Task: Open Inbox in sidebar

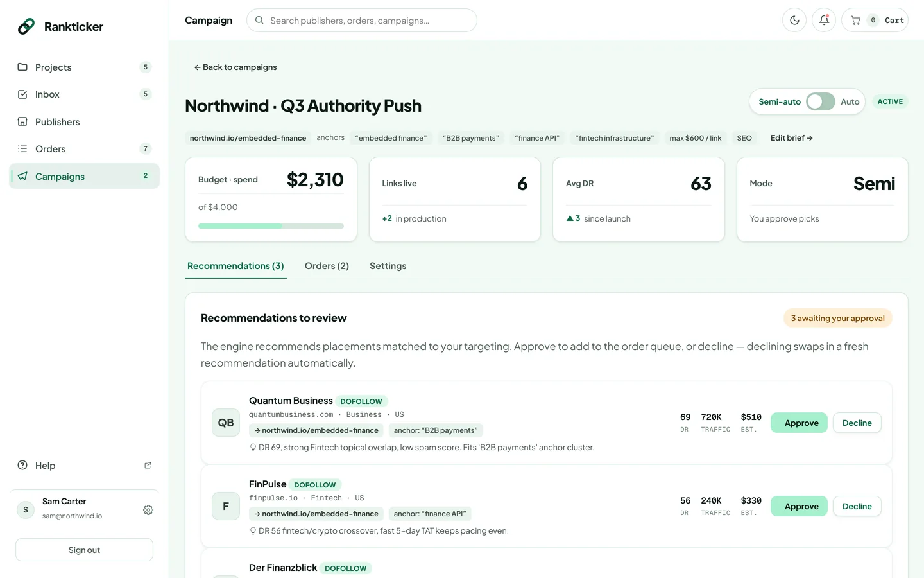Action: coord(84,94)
